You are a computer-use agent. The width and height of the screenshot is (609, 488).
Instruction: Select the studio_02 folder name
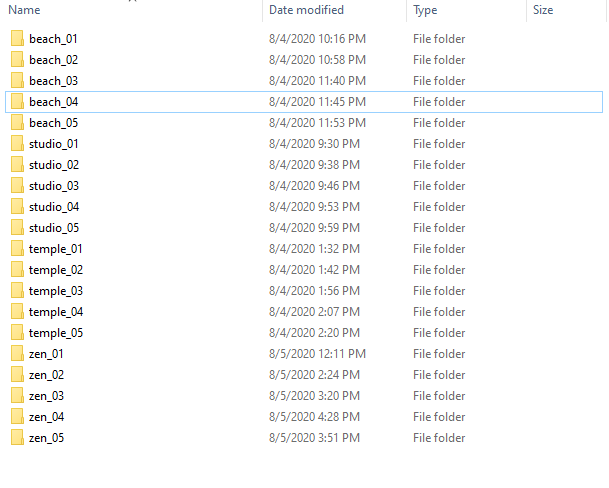[x=54, y=165]
